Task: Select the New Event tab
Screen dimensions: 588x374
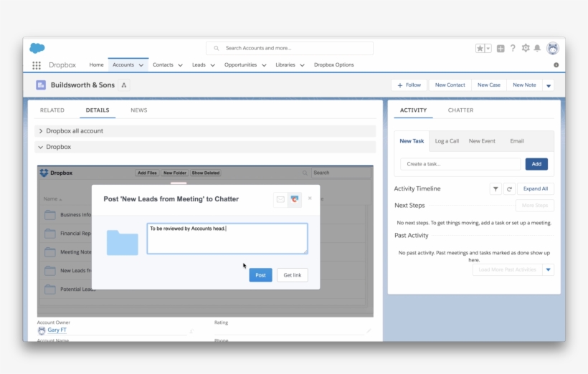Action: pos(482,141)
